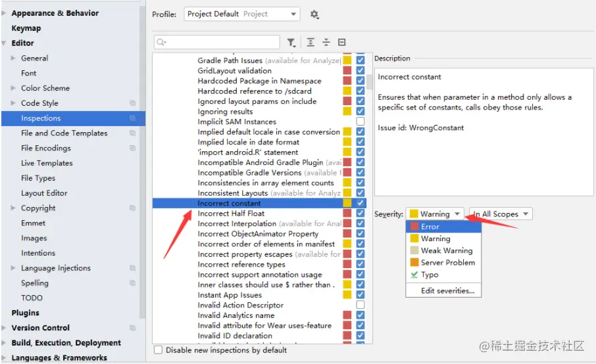Uncheck Hardcoded reference to /sdcard

pyautogui.click(x=360, y=91)
